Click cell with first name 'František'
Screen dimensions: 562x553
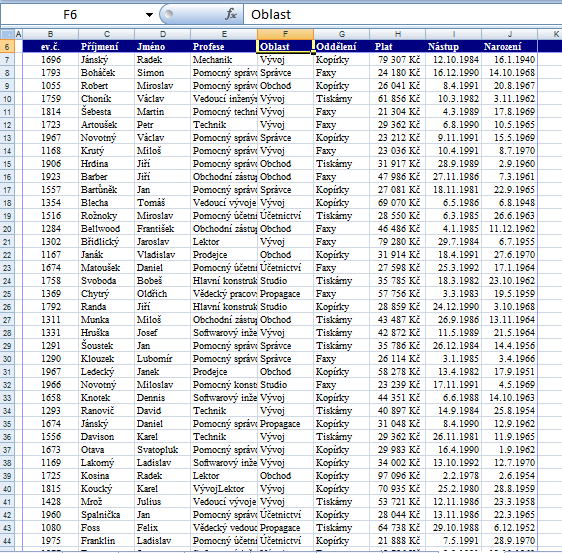click(163, 229)
